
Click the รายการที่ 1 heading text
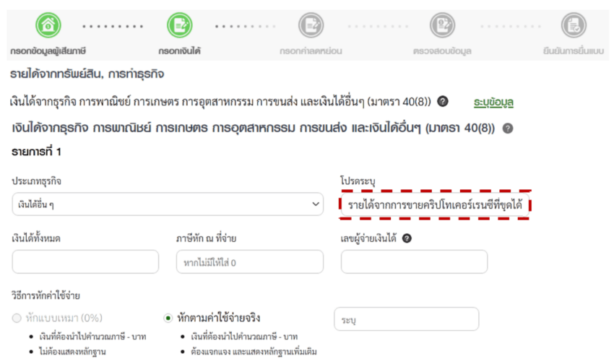36,152
